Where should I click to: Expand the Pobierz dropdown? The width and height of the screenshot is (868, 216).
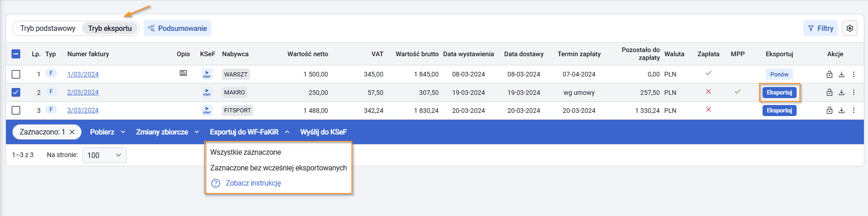[108, 132]
